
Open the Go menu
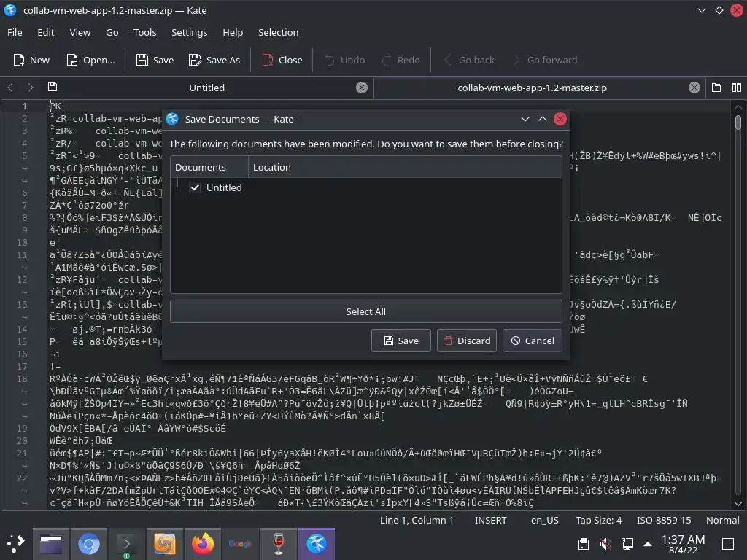(112, 32)
